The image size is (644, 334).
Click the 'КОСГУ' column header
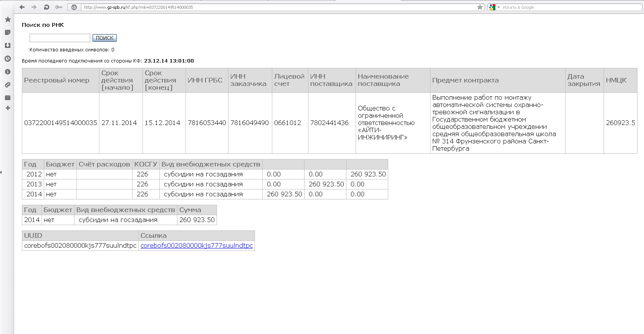pos(146,164)
